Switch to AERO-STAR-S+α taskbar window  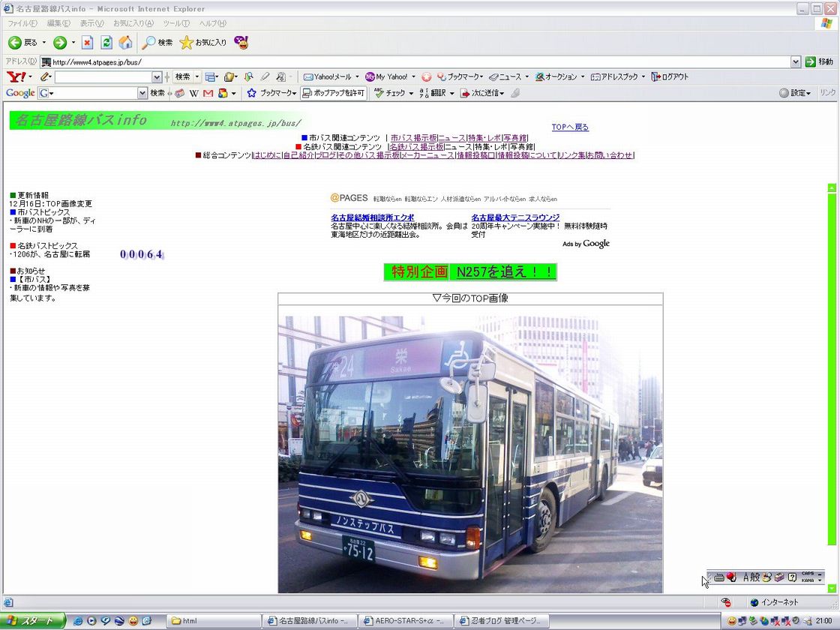tap(406, 621)
